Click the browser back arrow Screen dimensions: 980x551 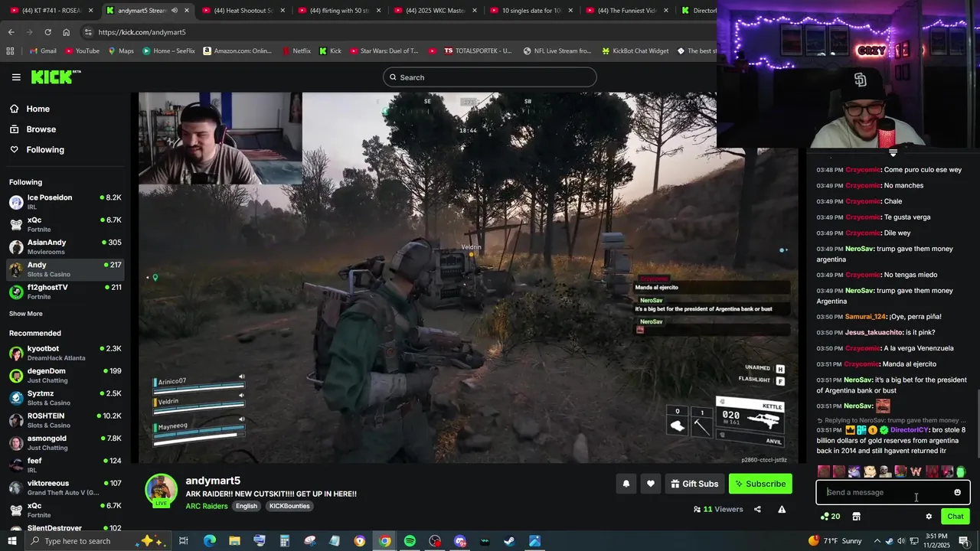point(11,32)
